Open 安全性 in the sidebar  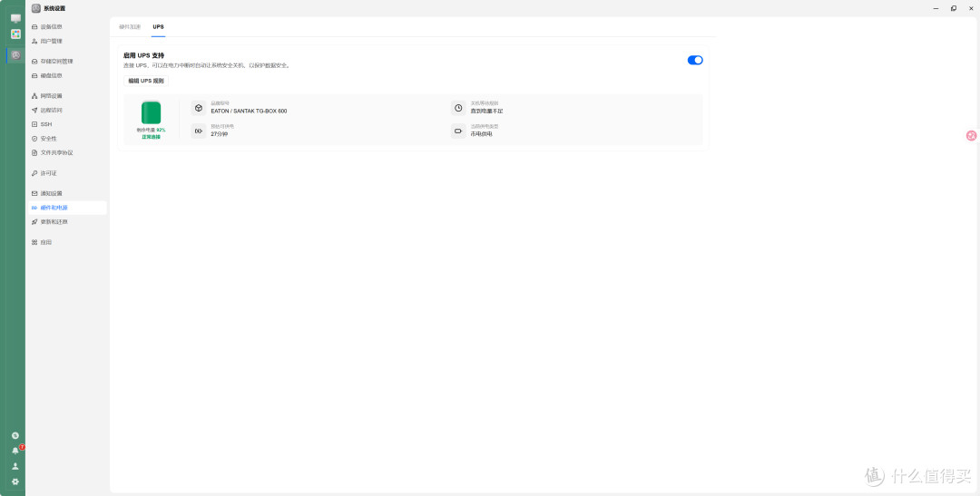67,139
